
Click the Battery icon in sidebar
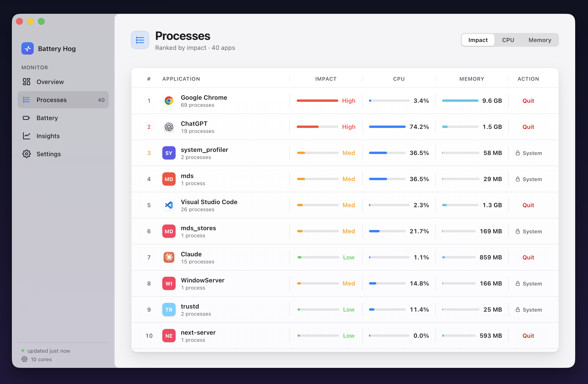(26, 118)
